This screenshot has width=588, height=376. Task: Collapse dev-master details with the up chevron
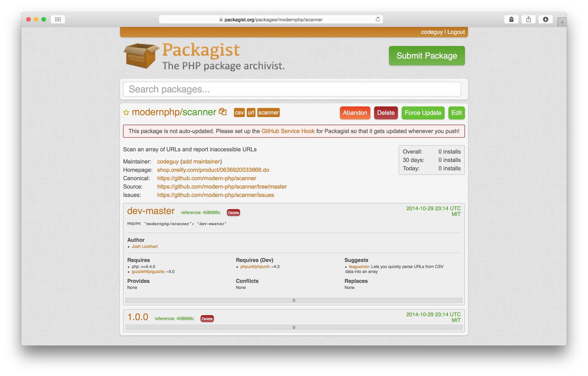tap(294, 300)
